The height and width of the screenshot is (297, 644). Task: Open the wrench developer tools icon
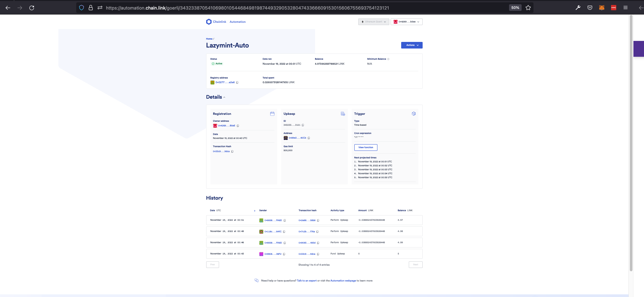point(578,8)
